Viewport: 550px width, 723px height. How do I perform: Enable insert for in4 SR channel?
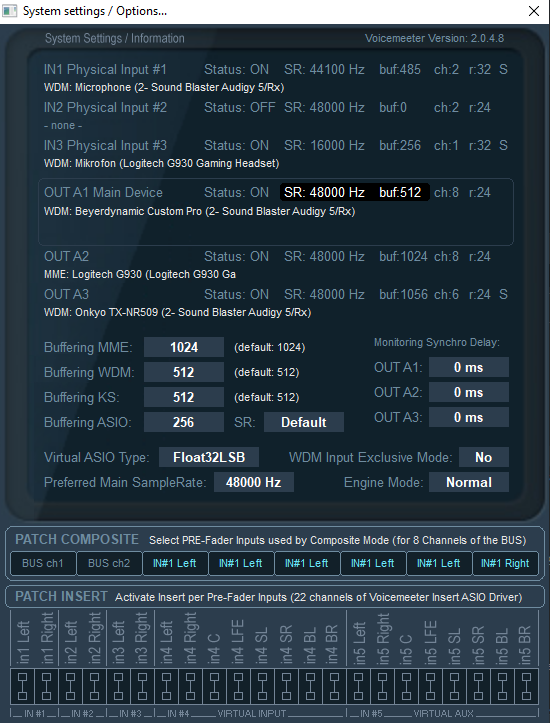pyautogui.click(x=286, y=687)
